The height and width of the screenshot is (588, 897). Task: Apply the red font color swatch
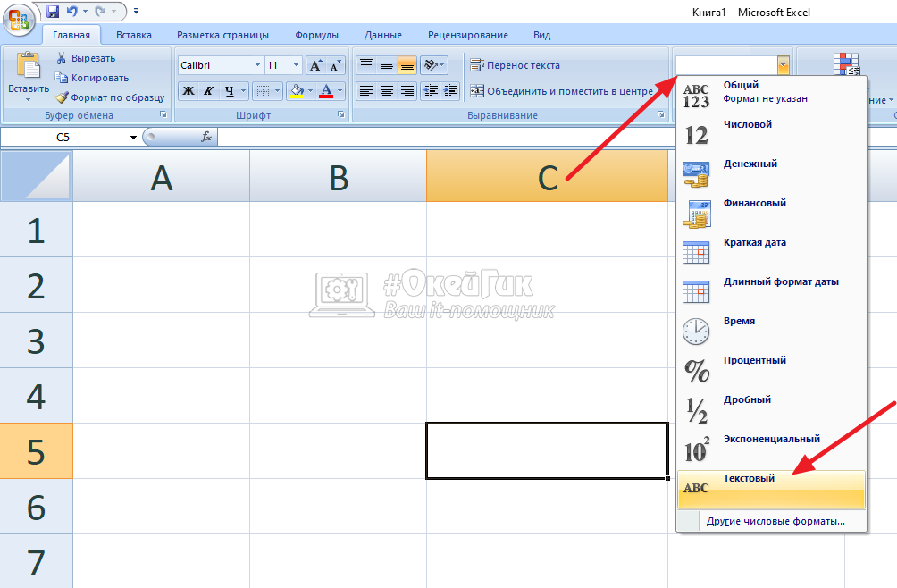click(326, 90)
